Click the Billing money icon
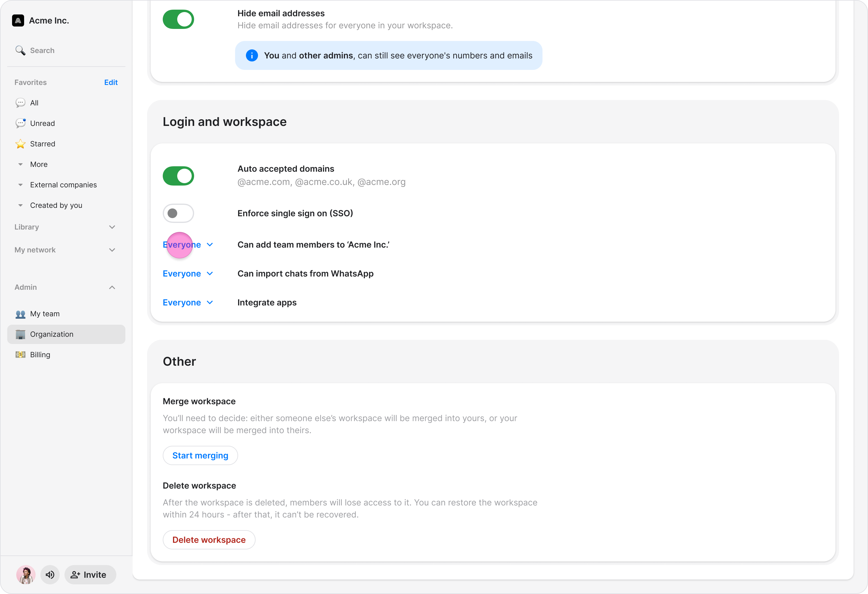868x594 pixels. [20, 355]
